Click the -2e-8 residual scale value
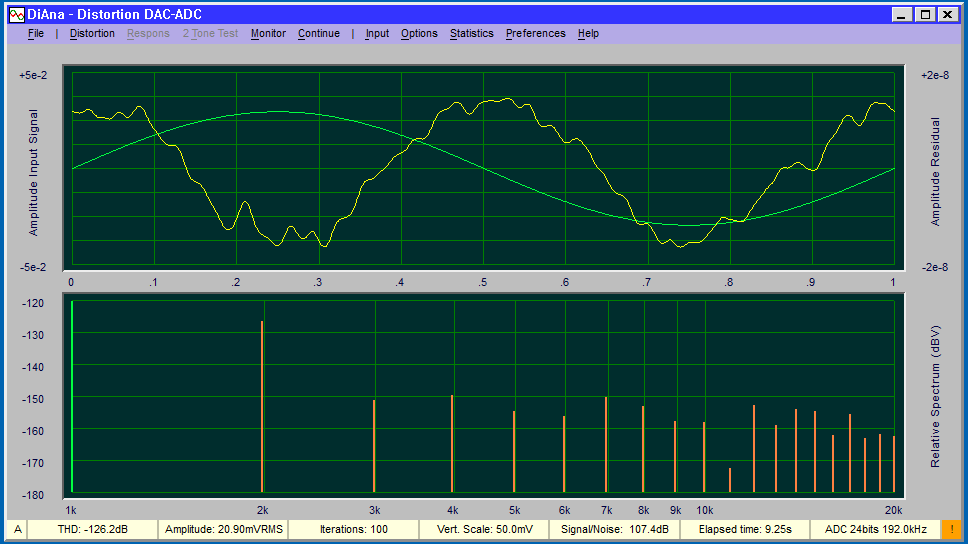The image size is (968, 544). [x=935, y=267]
